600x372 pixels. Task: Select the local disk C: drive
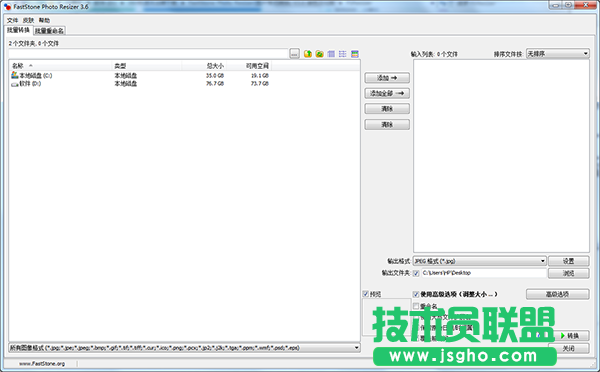pos(32,75)
